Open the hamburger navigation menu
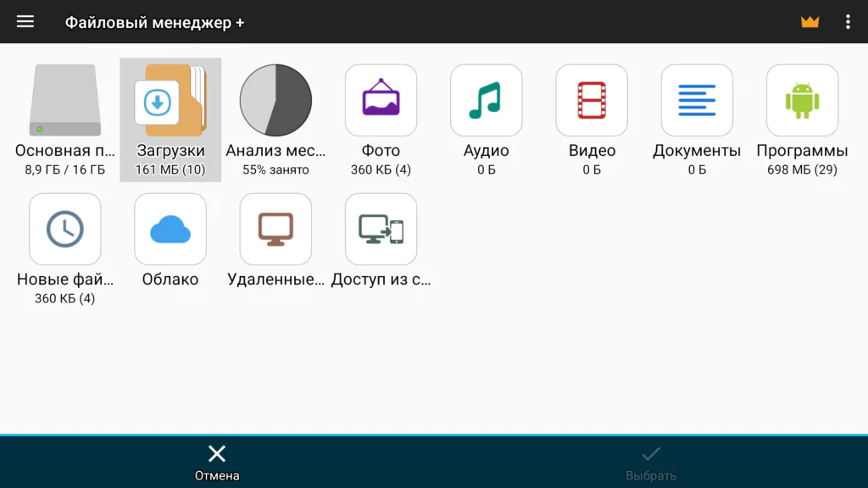The width and height of the screenshot is (868, 488). 25,21
